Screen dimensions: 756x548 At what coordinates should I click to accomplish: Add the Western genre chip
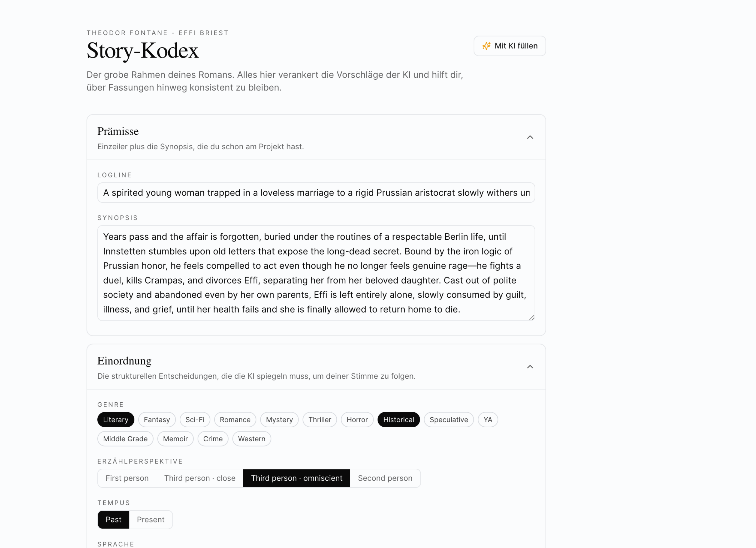point(251,439)
